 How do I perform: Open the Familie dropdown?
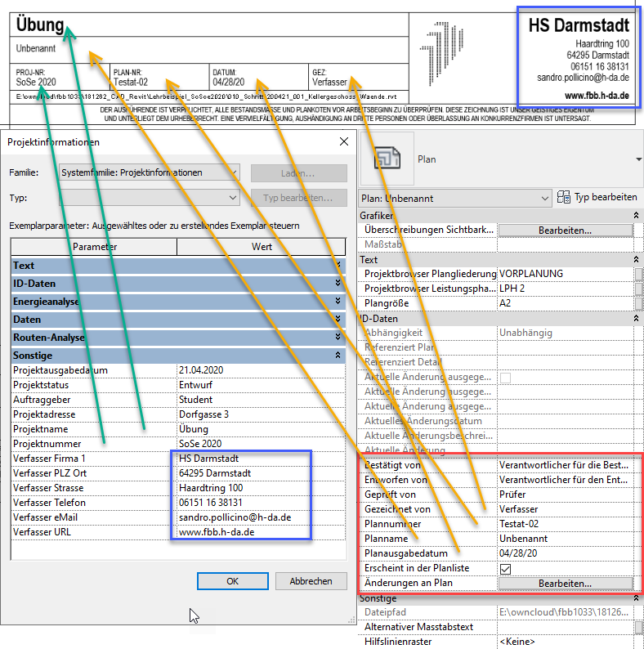coord(150,172)
